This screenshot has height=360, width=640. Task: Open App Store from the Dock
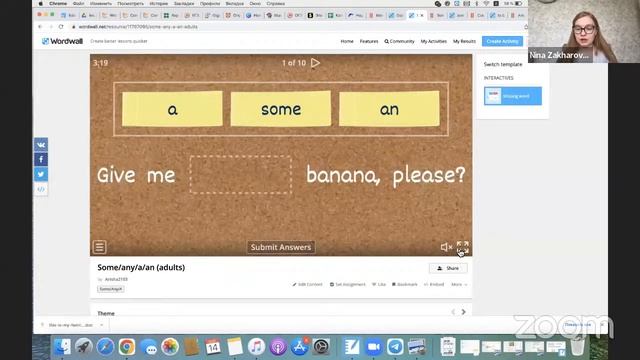pyautogui.click(x=300, y=347)
